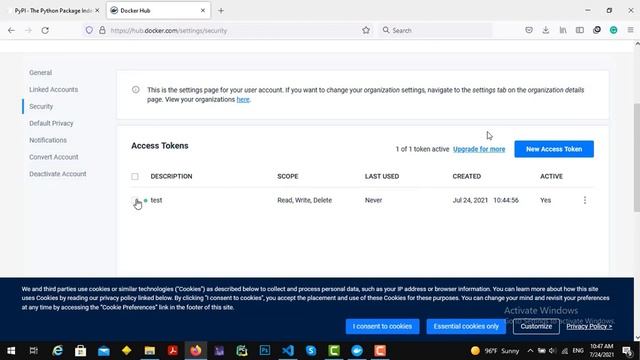The width and height of the screenshot is (640, 360).
Task: Go back using the browser back arrow
Action: (x=11, y=30)
